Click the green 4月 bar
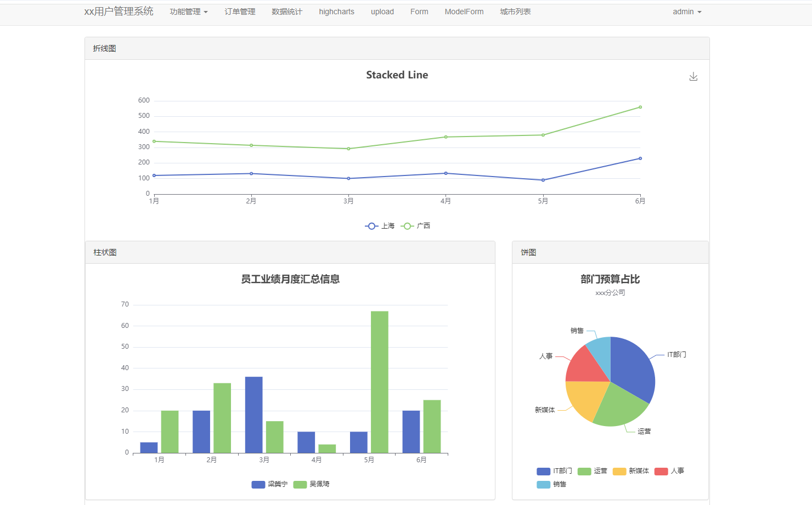Screen dimensions: 812x505 327,449
